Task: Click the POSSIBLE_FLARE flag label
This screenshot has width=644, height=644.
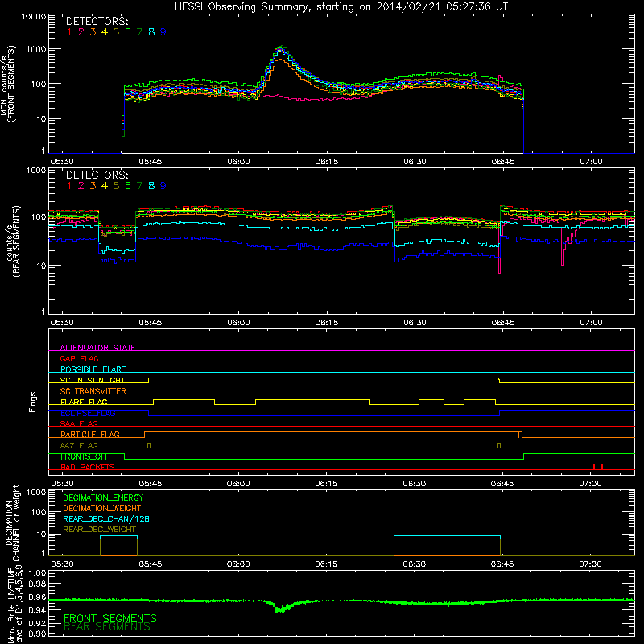Action: coord(93,369)
